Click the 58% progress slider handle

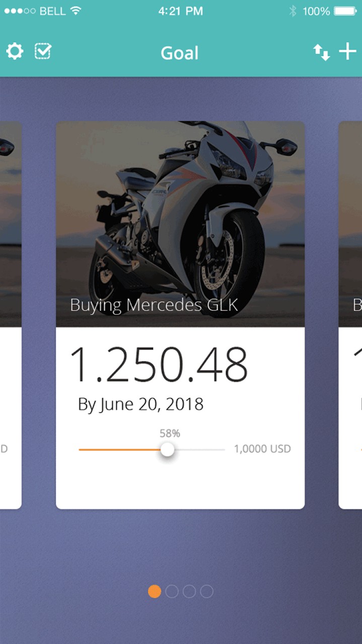(x=168, y=449)
